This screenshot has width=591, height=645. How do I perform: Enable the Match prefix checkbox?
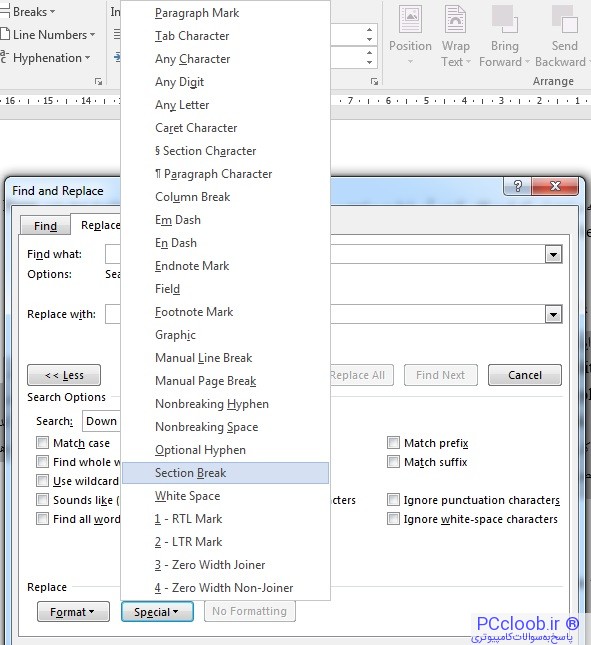(x=393, y=443)
